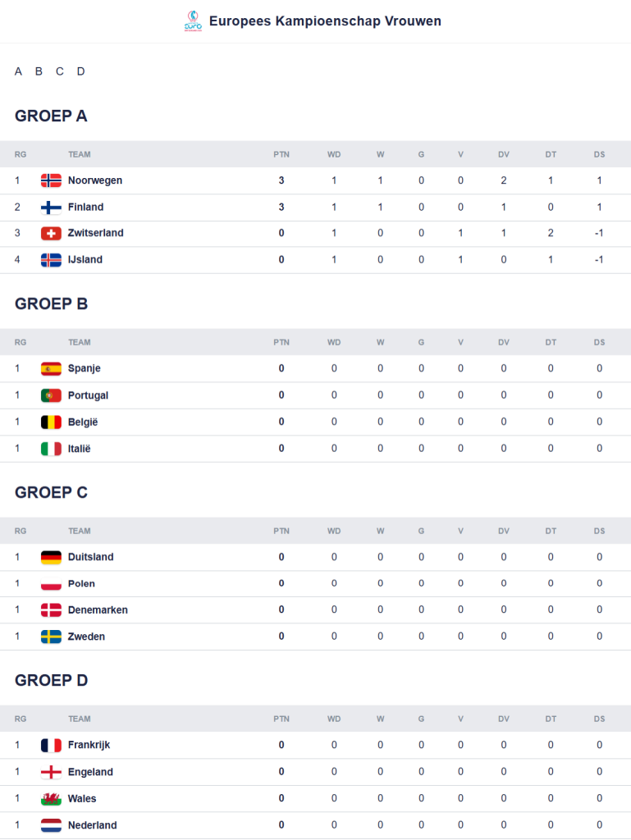Image resolution: width=631 pixels, height=840 pixels.
Task: Click the Denmark flag icon
Action: point(51,609)
